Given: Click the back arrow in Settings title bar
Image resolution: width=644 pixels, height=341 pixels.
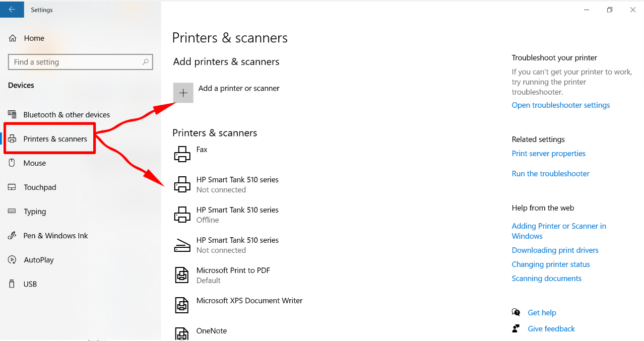Looking at the screenshot, I should tap(12, 10).
